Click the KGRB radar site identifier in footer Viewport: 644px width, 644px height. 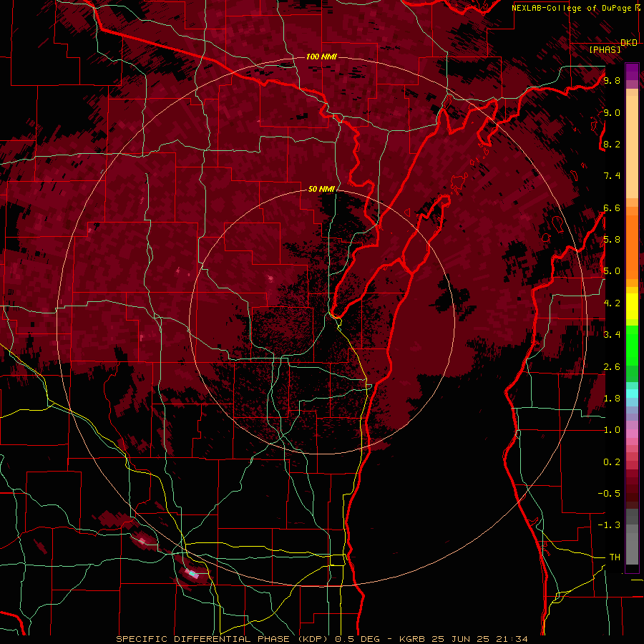(411, 639)
